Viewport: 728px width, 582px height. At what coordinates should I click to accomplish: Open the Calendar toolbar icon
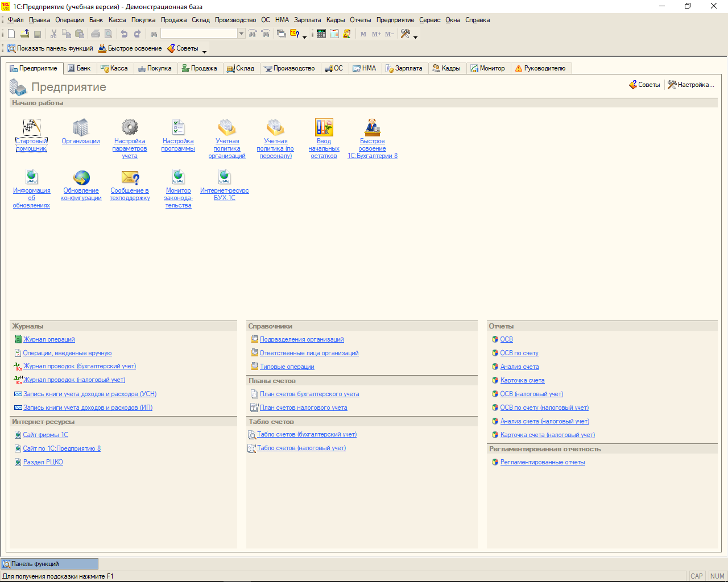pyautogui.click(x=334, y=34)
